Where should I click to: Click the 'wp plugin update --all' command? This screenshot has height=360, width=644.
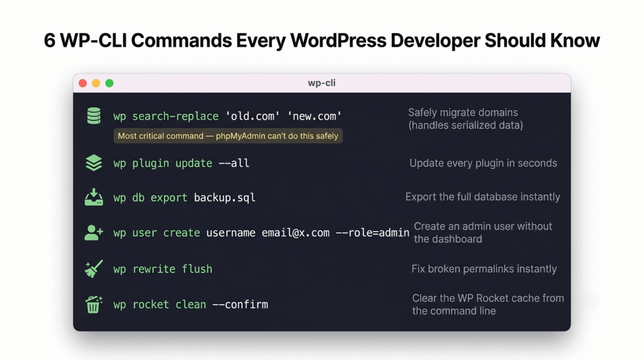pyautogui.click(x=181, y=163)
